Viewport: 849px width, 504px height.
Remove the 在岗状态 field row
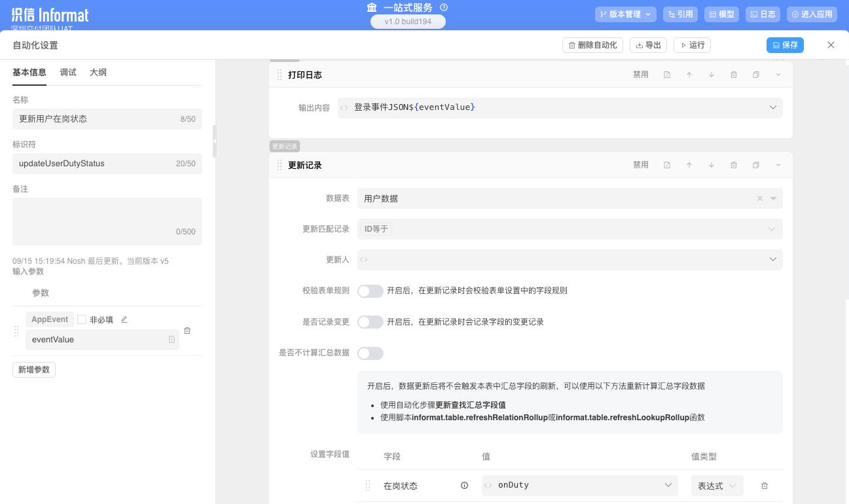tap(764, 486)
